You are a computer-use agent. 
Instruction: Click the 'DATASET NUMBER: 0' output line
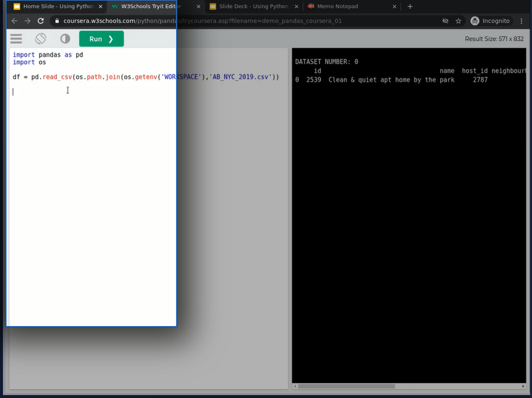coord(327,62)
